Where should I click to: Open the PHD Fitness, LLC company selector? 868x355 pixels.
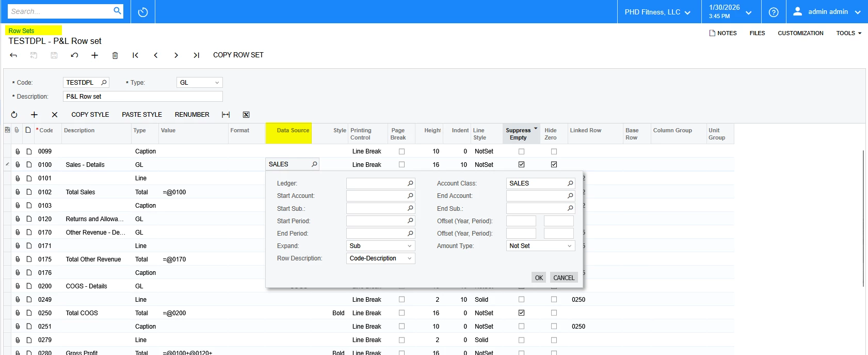coord(657,12)
